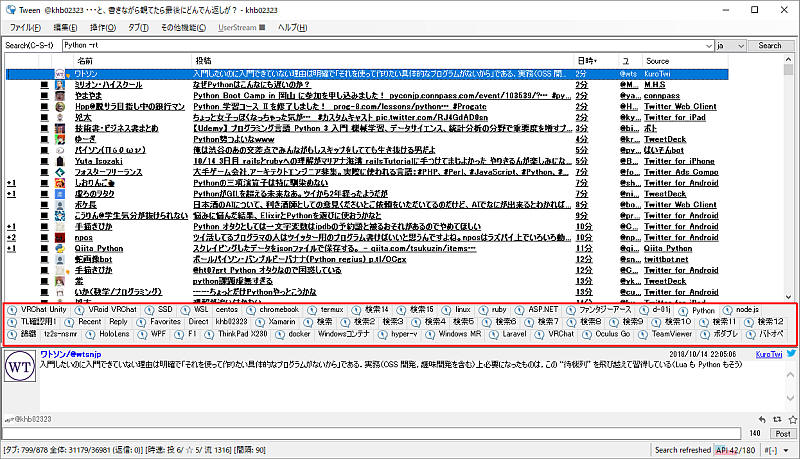Switch to the chromebook tab
Viewport: 800px width, 459px height.
pyautogui.click(x=273, y=310)
